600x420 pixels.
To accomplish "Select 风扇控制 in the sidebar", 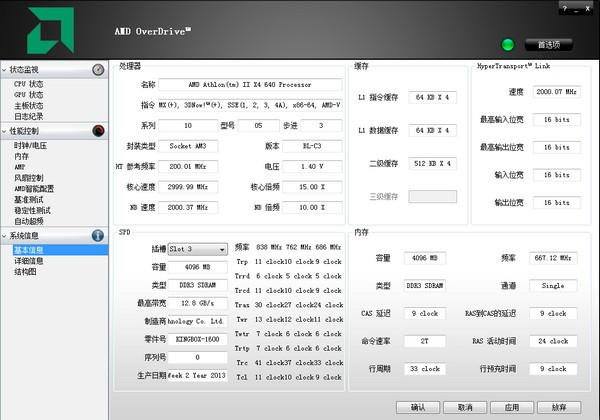I will (28, 178).
